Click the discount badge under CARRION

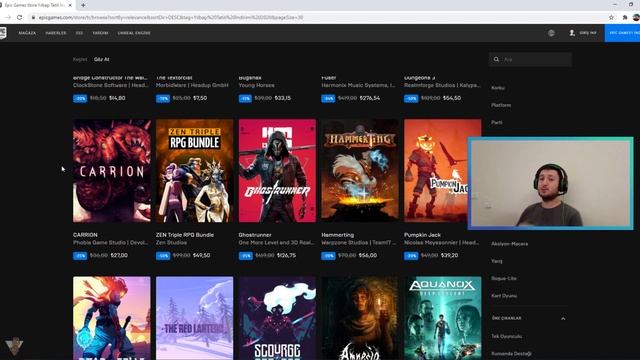point(80,256)
